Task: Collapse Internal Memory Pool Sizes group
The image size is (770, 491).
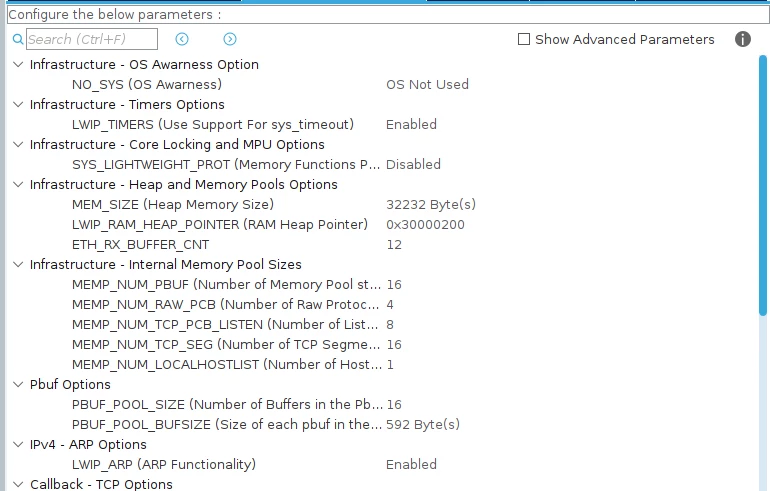Action: pyautogui.click(x=18, y=265)
